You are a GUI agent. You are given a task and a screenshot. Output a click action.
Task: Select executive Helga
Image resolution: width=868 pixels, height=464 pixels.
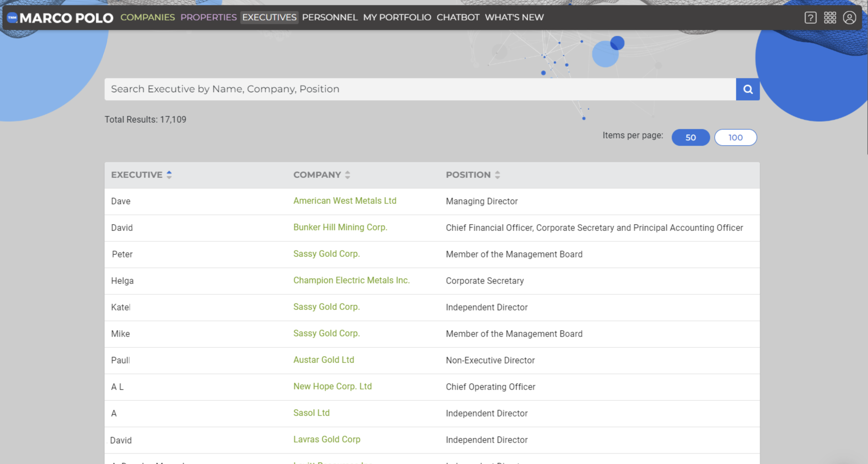[x=122, y=281]
